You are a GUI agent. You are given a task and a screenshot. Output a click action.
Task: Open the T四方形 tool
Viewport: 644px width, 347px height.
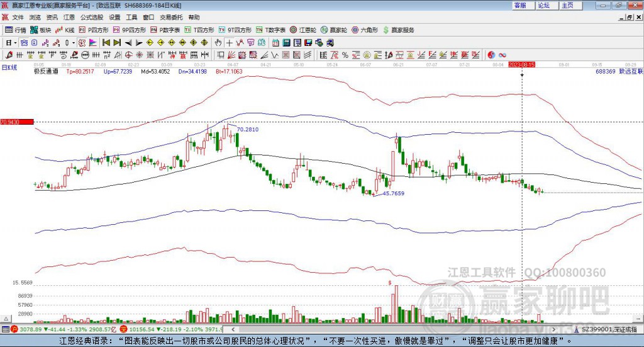[199, 30]
